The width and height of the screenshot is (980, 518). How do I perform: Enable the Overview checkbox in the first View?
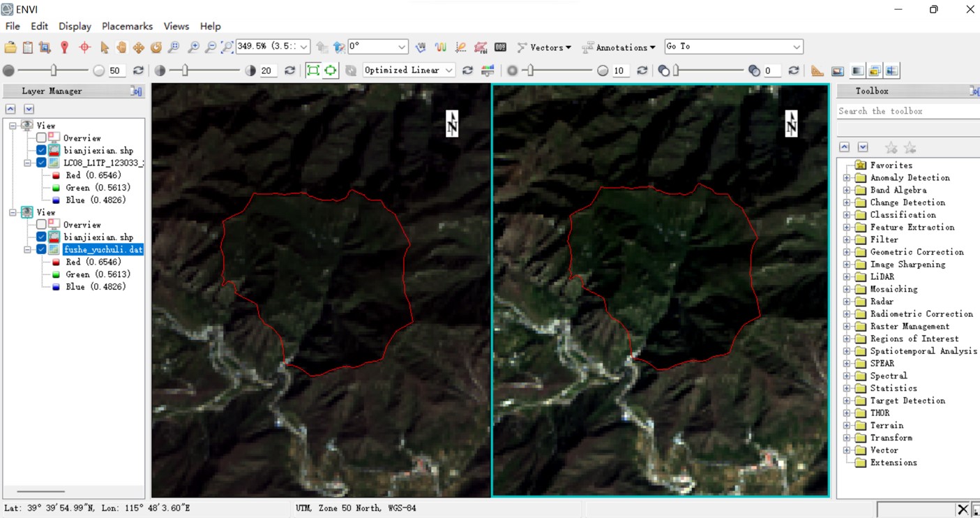40,138
